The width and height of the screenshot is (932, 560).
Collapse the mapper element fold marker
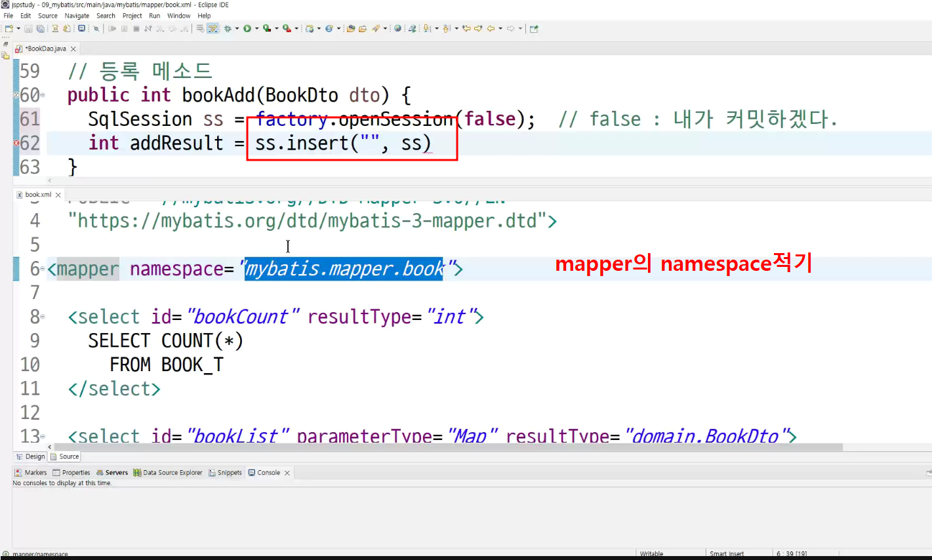pyautogui.click(x=43, y=269)
